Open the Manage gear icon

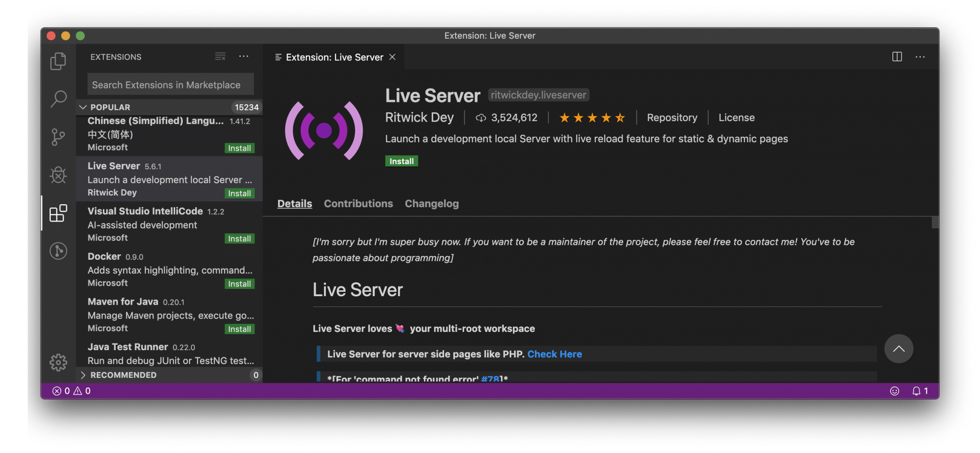tap(58, 363)
